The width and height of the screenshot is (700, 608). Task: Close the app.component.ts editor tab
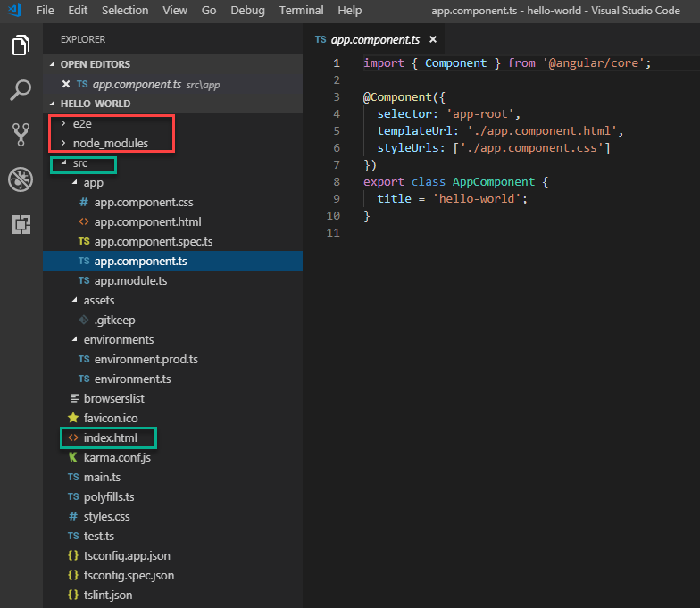[x=433, y=40]
